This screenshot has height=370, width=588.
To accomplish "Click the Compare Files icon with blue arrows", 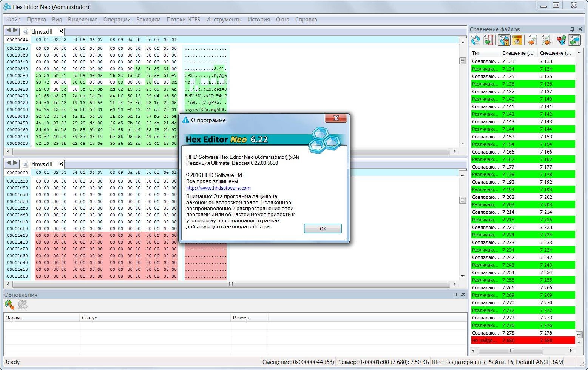I will pos(475,40).
